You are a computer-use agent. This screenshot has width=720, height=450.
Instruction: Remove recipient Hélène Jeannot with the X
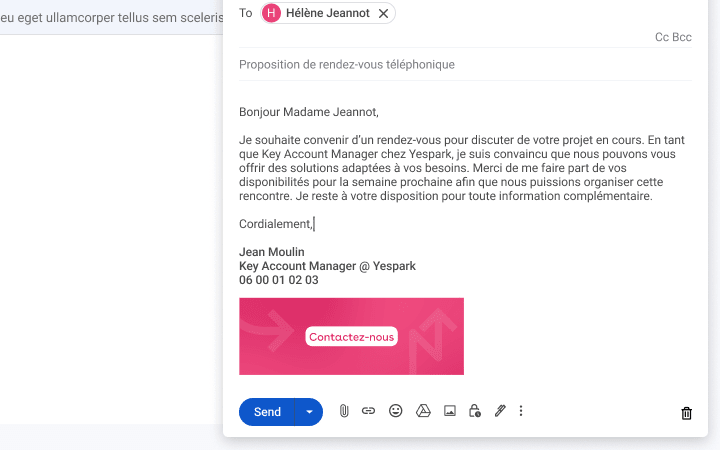[383, 13]
